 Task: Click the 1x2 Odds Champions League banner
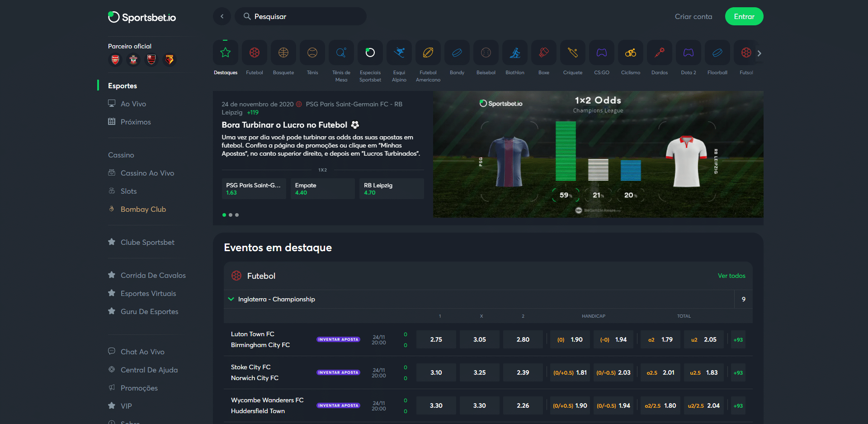click(598, 154)
